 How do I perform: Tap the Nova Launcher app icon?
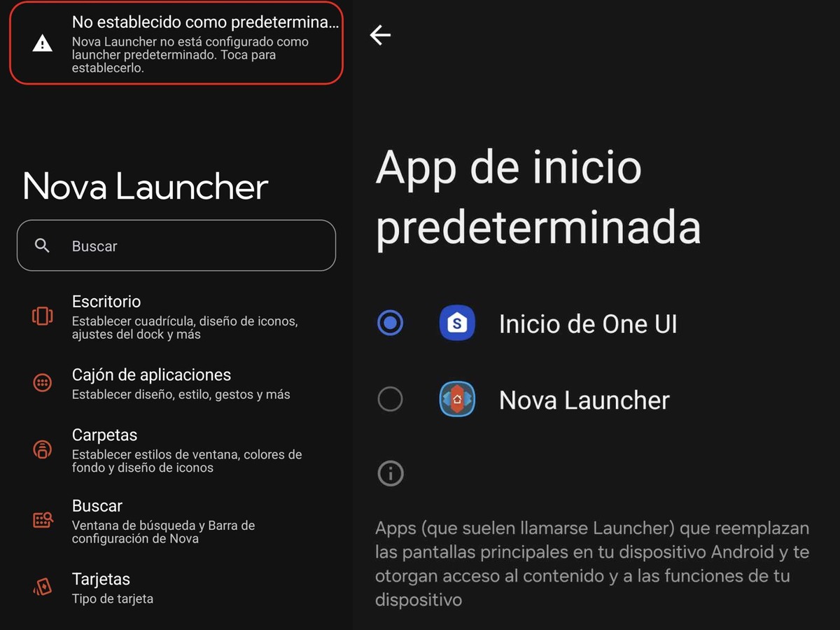[458, 400]
